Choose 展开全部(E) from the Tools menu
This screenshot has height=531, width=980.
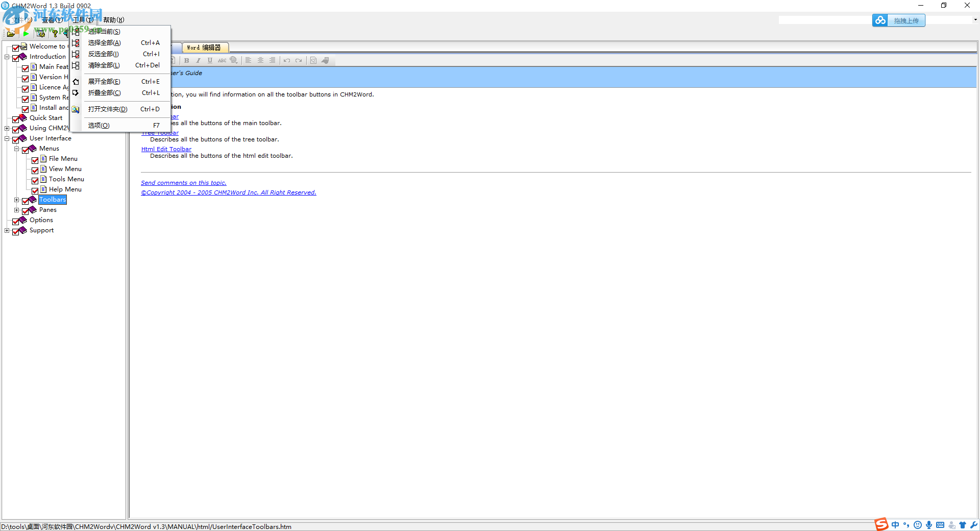(120, 82)
